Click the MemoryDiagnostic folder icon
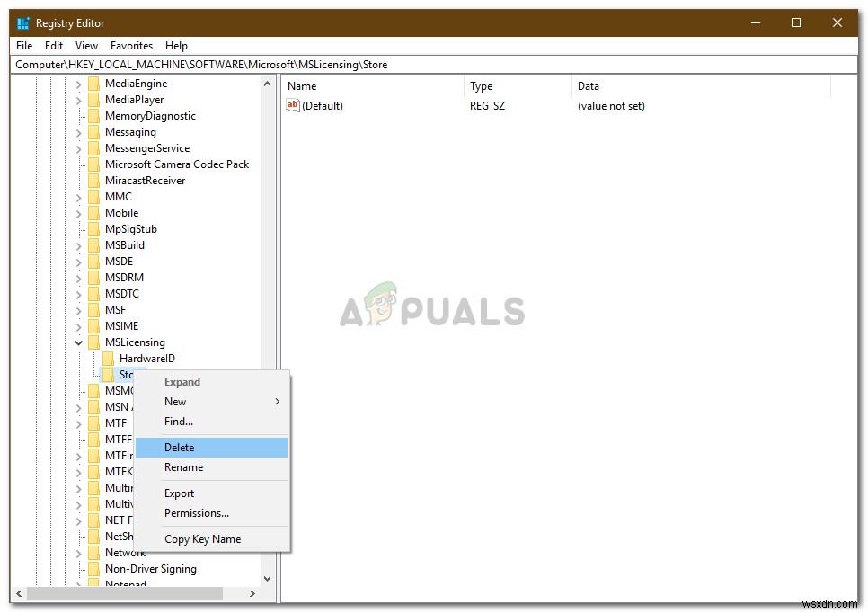This screenshot has height=613, width=868. pyautogui.click(x=94, y=116)
